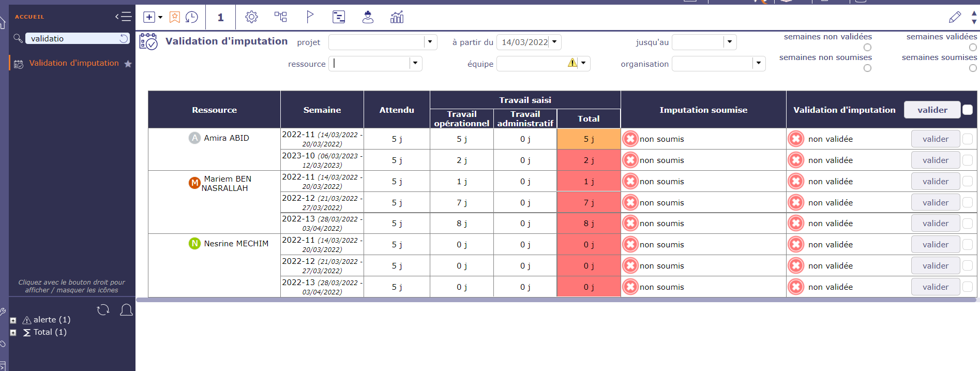Viewport: 980px width, 371px height.
Task: Check the select-all checkbox in table header
Action: pyautogui.click(x=968, y=110)
